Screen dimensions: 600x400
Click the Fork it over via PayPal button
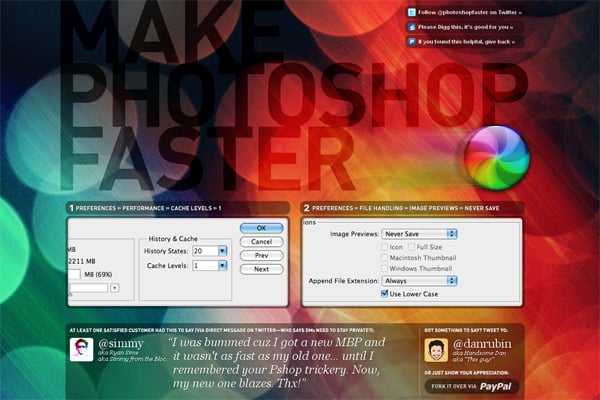pyautogui.click(x=471, y=386)
